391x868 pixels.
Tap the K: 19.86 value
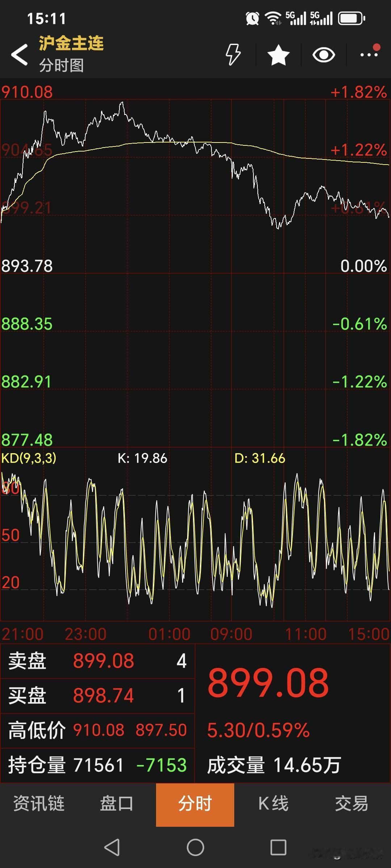(x=142, y=458)
